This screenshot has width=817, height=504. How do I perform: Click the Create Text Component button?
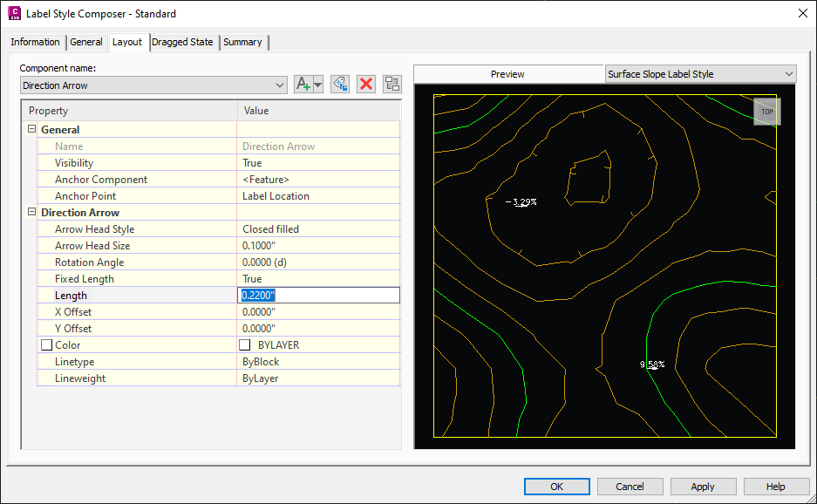[302, 84]
